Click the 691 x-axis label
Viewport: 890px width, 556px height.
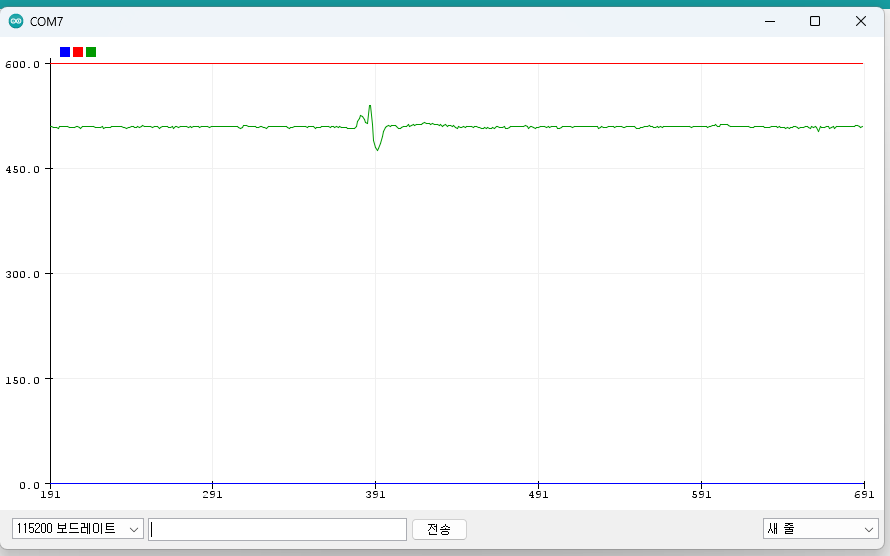click(x=864, y=495)
